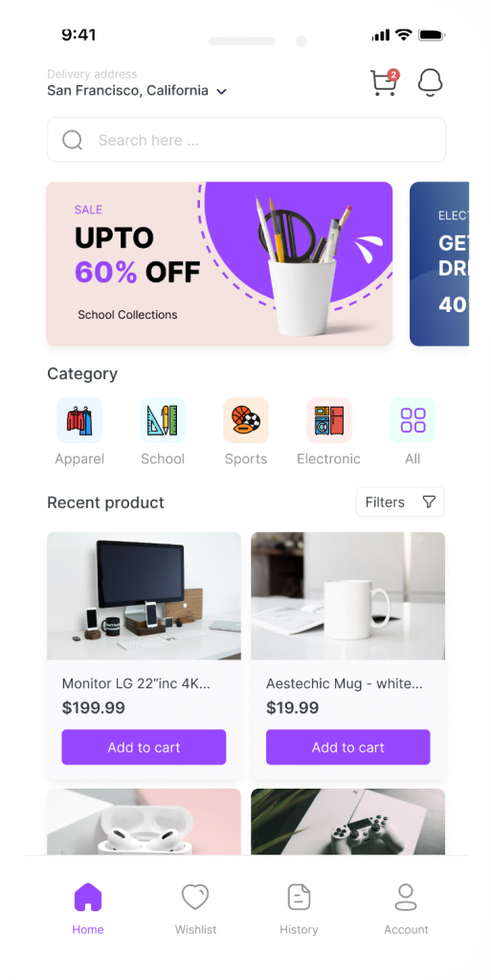Screen dimensions: 491x980
Task: Add Monitor LG 22 to cart
Action: [144, 746]
